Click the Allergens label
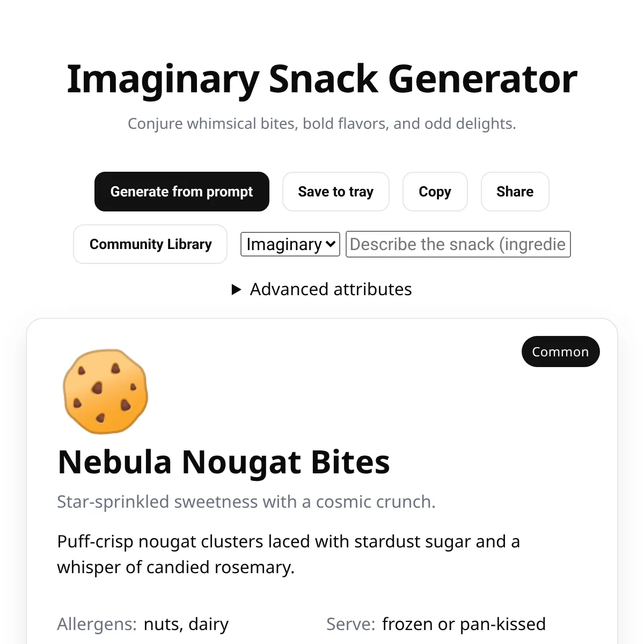Screen dimensions: 644x644 click(97, 624)
